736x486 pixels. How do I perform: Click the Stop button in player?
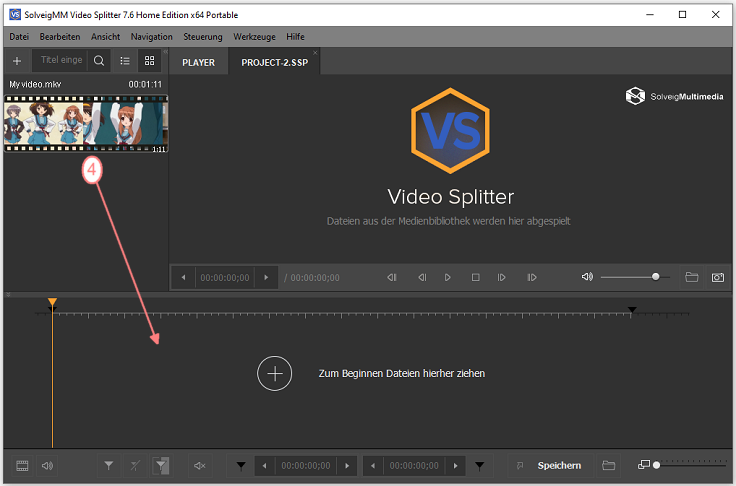475,278
